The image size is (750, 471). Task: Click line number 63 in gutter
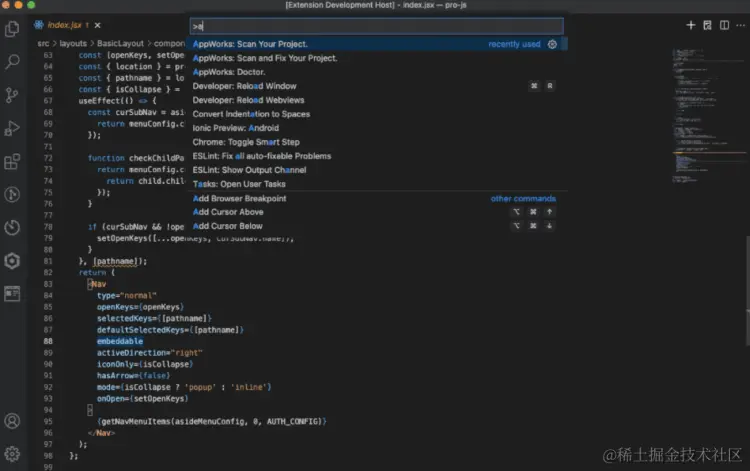pos(48,55)
